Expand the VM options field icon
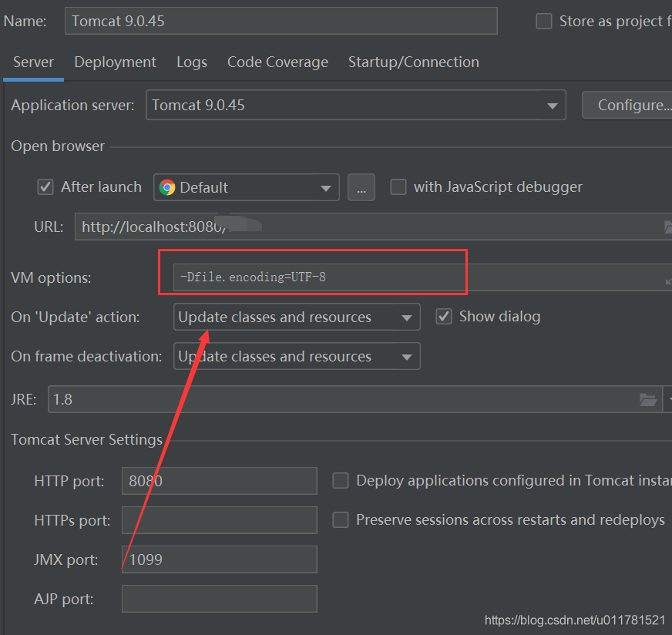The width and height of the screenshot is (672, 635). (x=667, y=281)
